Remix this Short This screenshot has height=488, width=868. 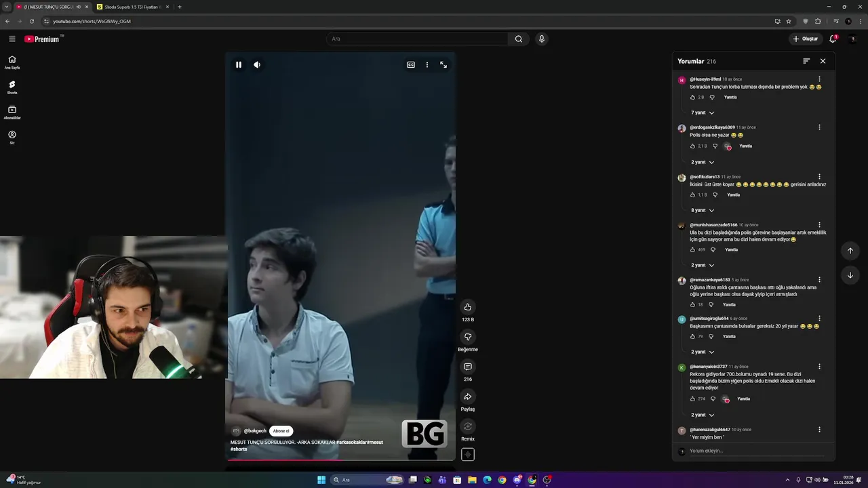pos(468,426)
